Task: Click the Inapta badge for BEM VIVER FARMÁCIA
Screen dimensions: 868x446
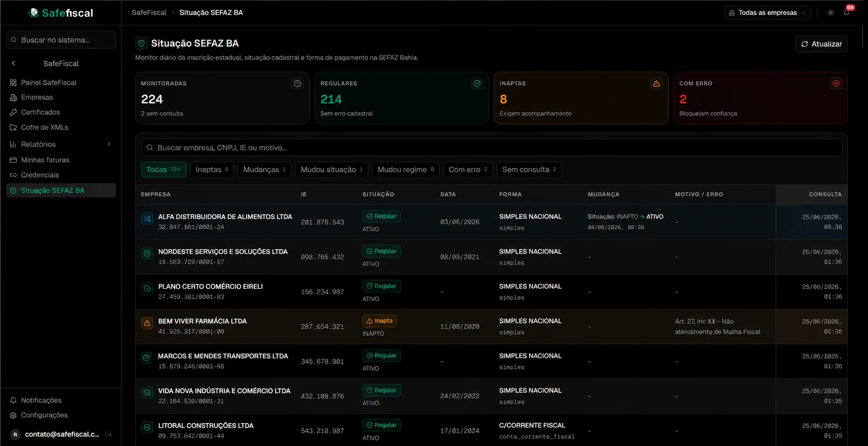Action: [x=380, y=321]
